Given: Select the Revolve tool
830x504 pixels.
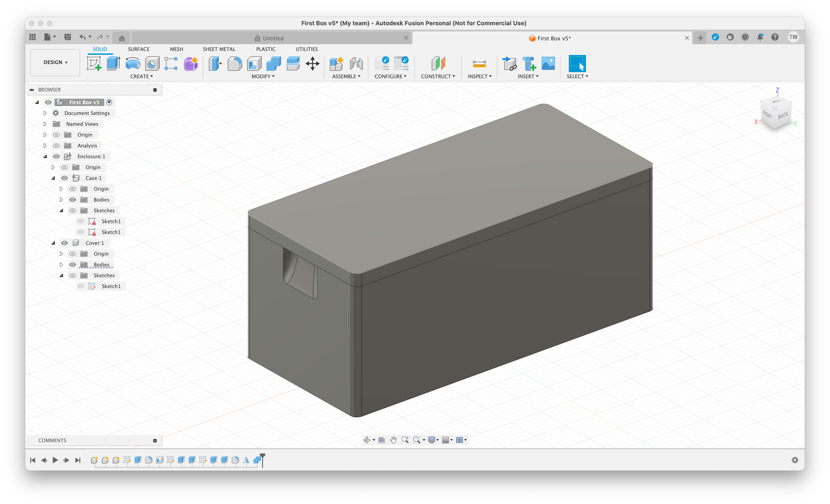Looking at the screenshot, I should [133, 63].
